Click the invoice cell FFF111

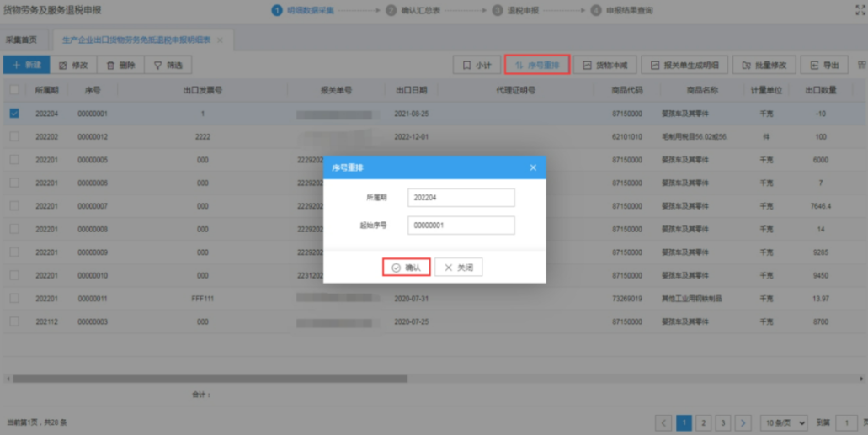[203, 299]
